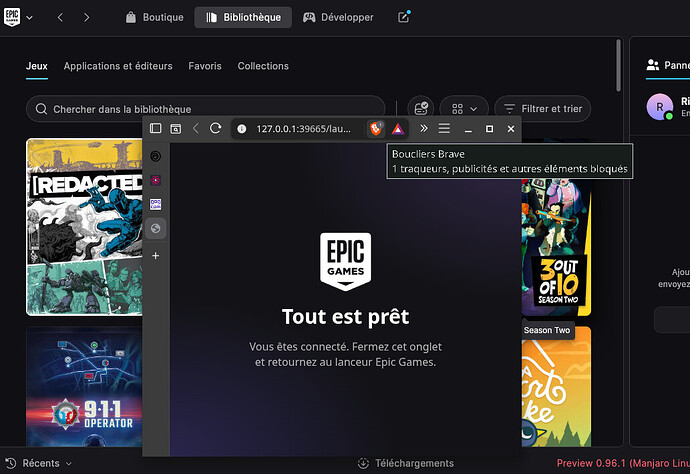The width and height of the screenshot is (690, 474).
Task: Click the installed-games drive icon button
Action: (x=421, y=108)
